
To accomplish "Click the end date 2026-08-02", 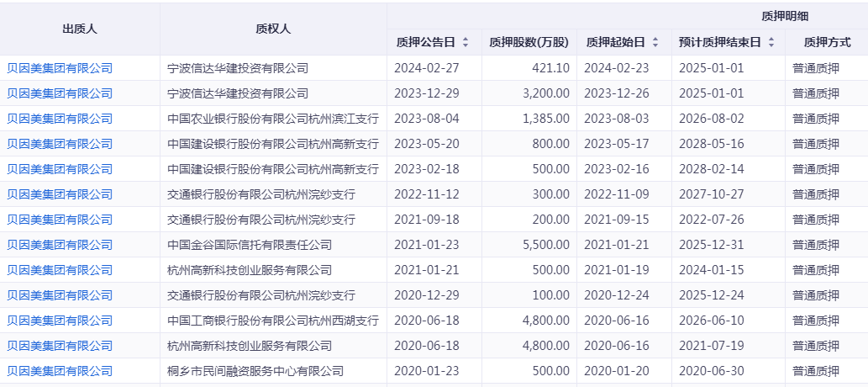I will click(712, 119).
